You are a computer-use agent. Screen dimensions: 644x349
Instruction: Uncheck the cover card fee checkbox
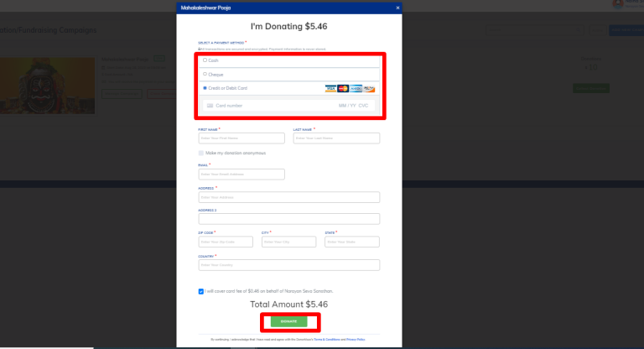point(201,291)
